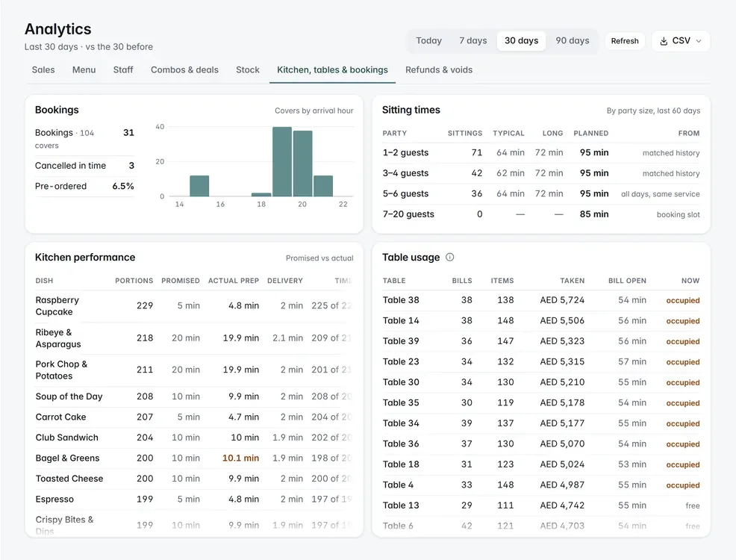Screen dimensions: 736x560
Task: Click the PLANNED column header
Action: click(x=591, y=134)
